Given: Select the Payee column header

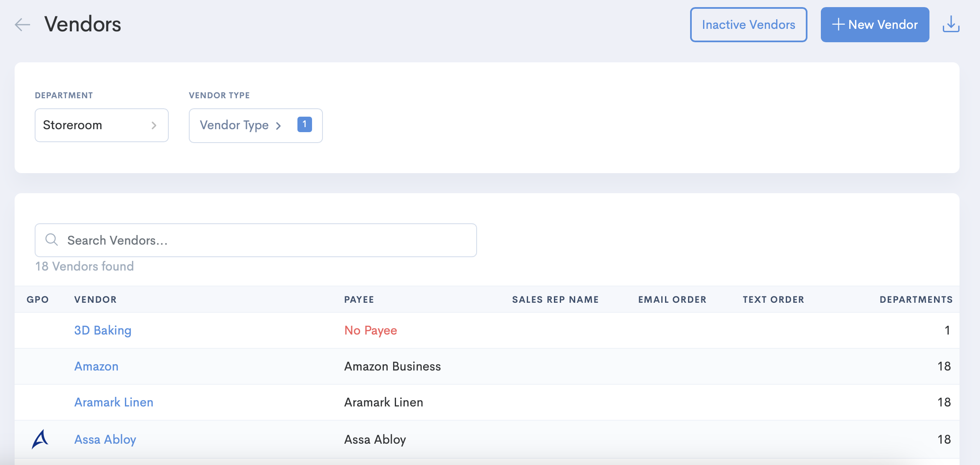Looking at the screenshot, I should [359, 299].
